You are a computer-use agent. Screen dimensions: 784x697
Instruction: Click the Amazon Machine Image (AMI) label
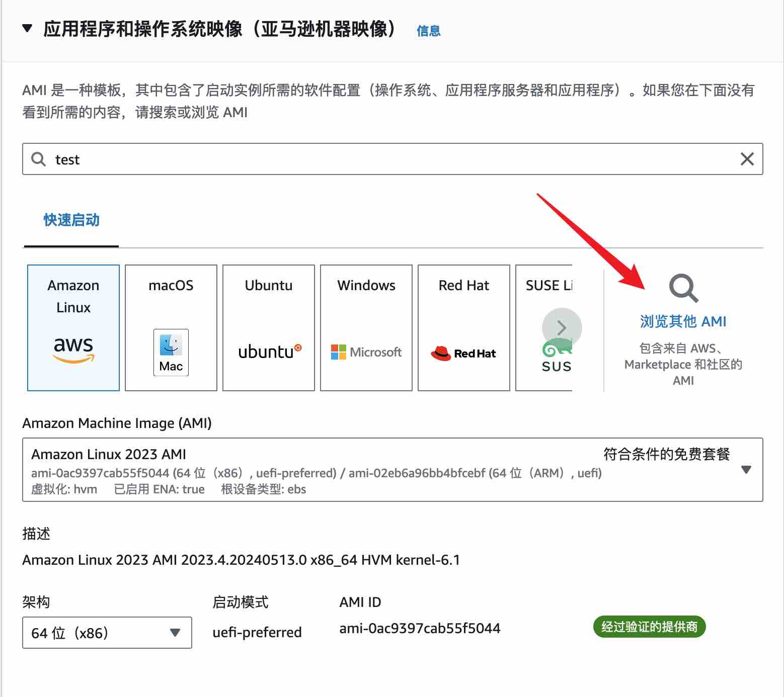pos(117,423)
